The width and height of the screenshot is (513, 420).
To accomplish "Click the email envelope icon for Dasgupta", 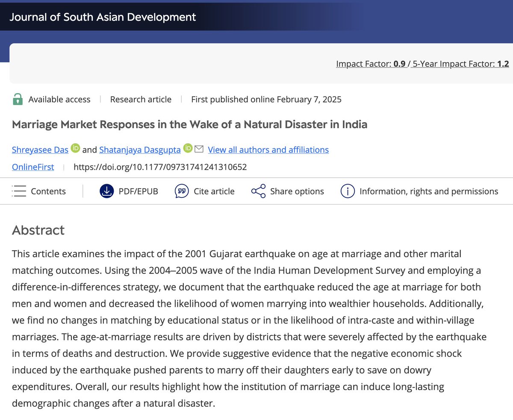I will [199, 149].
